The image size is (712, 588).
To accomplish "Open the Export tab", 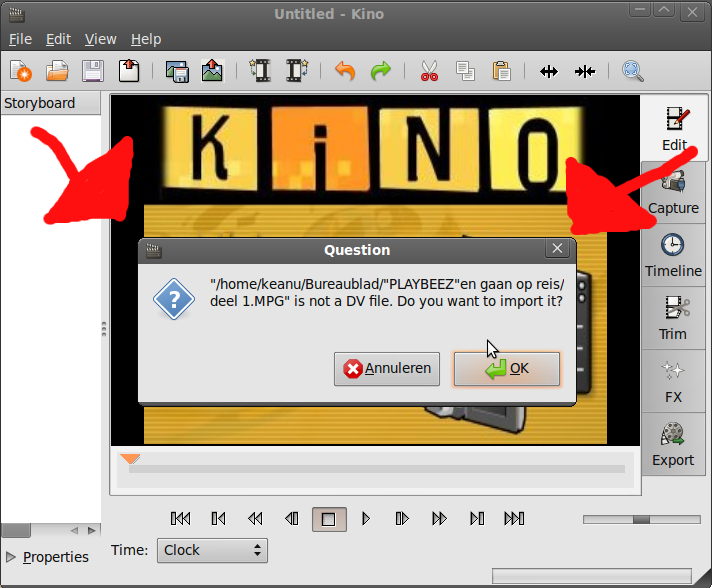I will click(x=673, y=445).
